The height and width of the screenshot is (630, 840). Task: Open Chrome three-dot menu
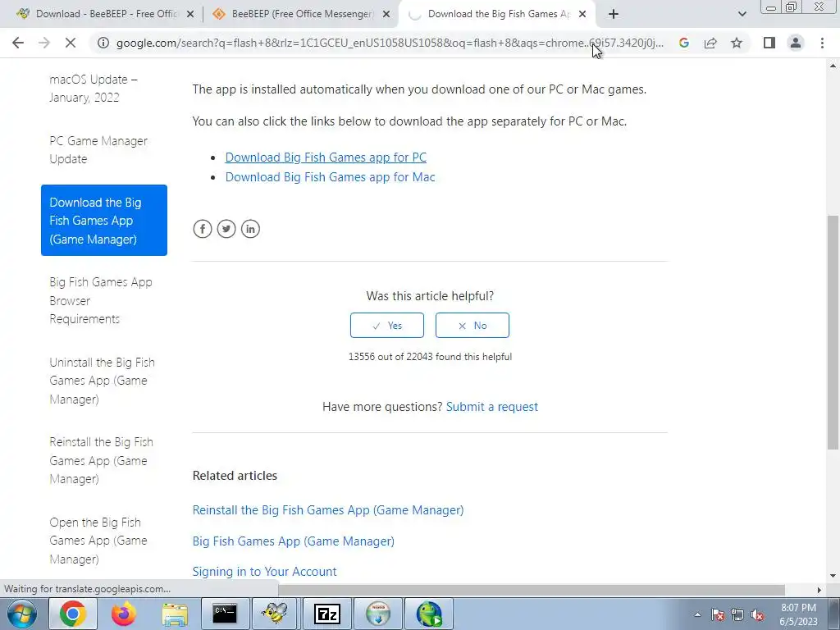822,43
